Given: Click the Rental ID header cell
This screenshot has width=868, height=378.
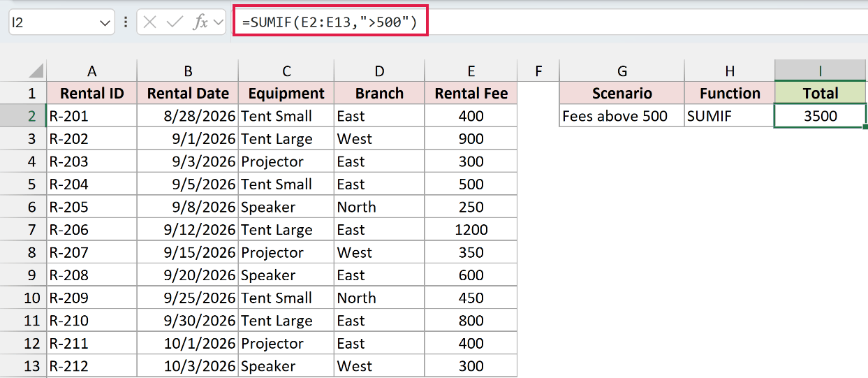Looking at the screenshot, I should point(91,93).
